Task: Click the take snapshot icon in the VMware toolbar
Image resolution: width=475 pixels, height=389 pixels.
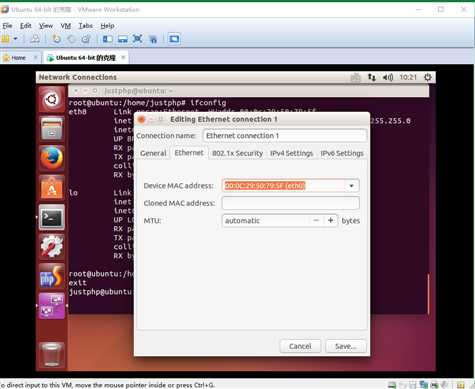Action: 56,39
